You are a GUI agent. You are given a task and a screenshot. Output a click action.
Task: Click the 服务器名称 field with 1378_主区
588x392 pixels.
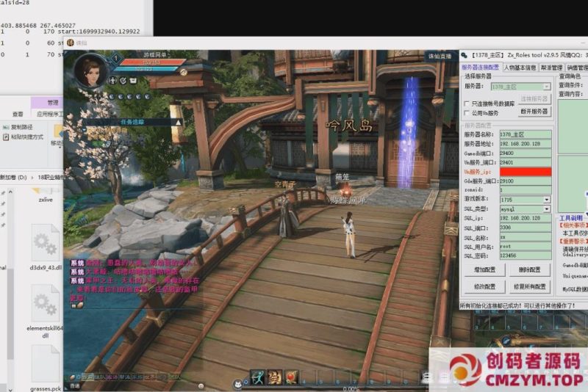526,134
